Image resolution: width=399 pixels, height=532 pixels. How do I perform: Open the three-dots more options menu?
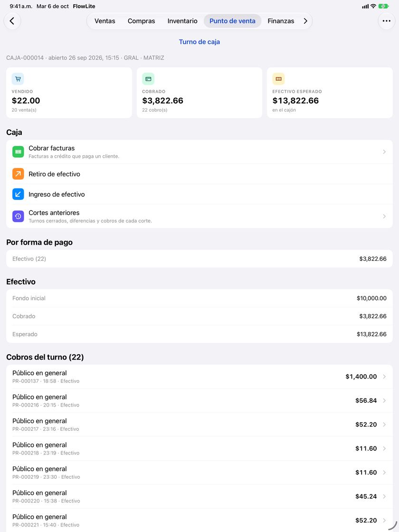click(387, 21)
